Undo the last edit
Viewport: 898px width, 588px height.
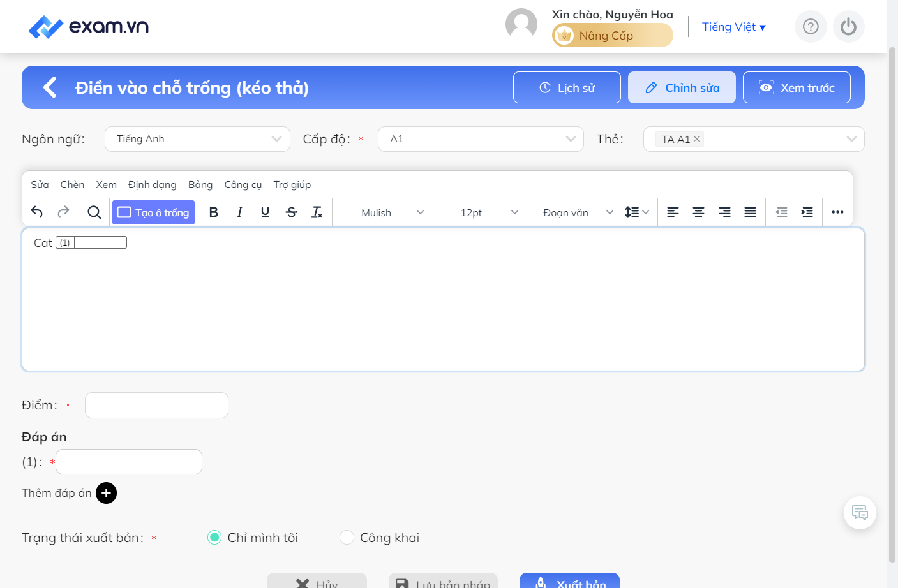click(37, 212)
